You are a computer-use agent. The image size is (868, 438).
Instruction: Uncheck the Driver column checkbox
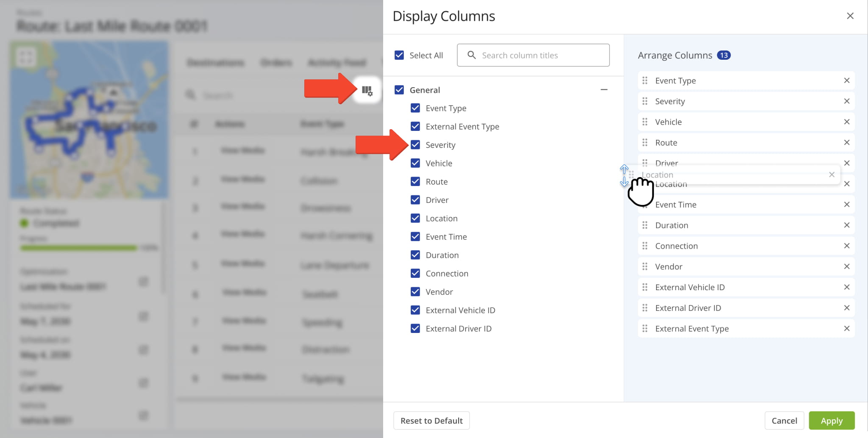click(415, 200)
